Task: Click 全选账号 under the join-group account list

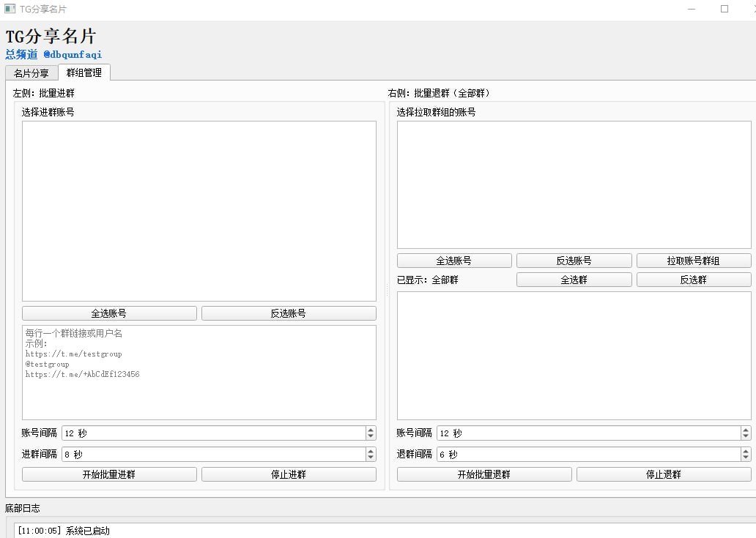Action: point(109,313)
